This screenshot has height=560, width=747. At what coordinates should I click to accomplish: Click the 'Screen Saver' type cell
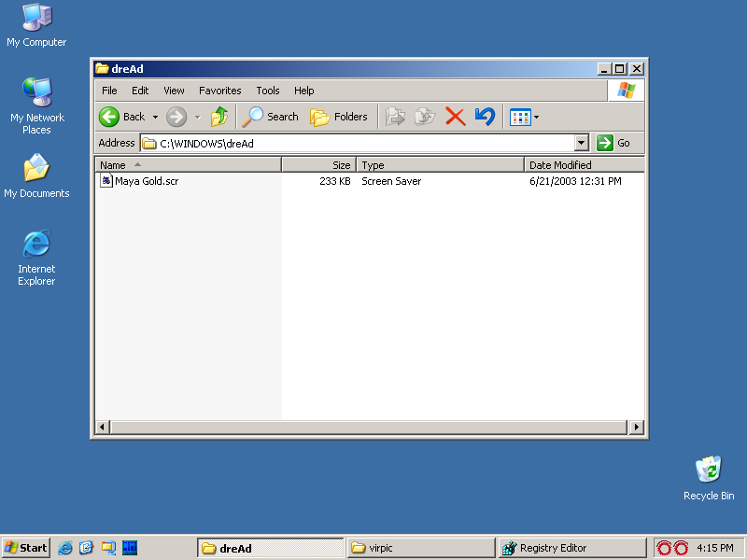pyautogui.click(x=391, y=181)
